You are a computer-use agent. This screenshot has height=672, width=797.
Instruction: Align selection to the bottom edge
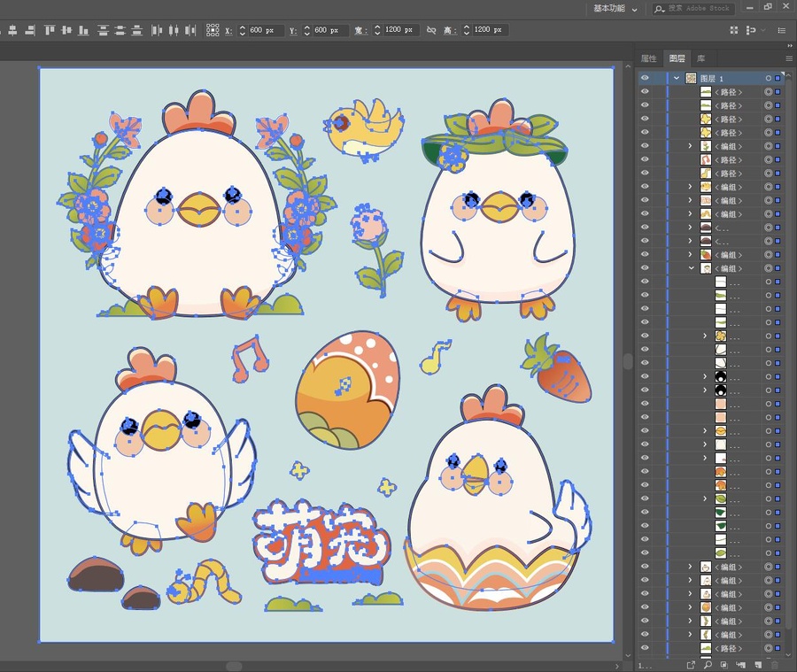click(x=83, y=30)
